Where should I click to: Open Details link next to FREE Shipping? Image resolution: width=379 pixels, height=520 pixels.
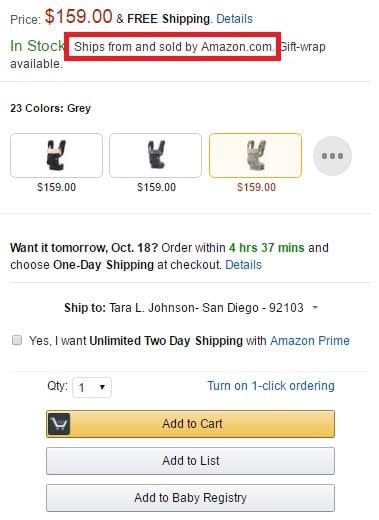234,19
